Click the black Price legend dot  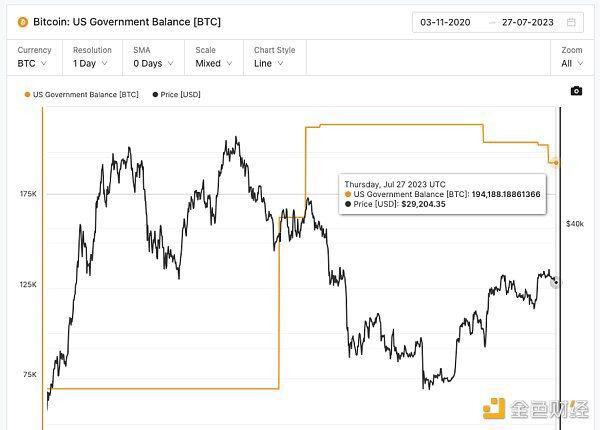155,94
